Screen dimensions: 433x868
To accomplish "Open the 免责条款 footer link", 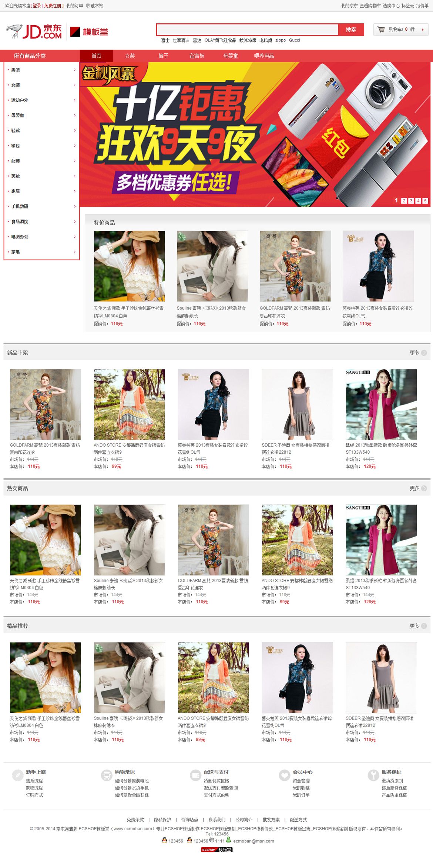I will pos(135,820).
